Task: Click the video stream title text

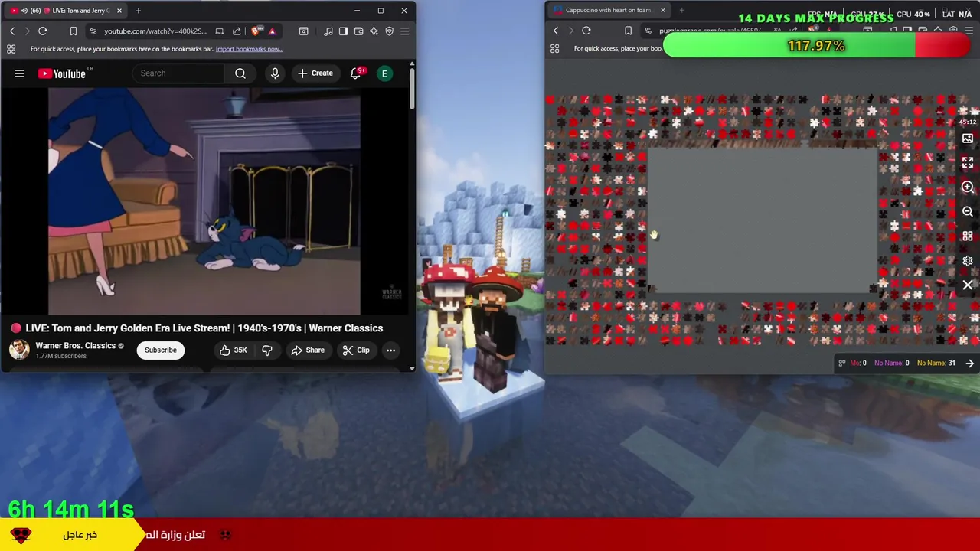Action: 204,328
